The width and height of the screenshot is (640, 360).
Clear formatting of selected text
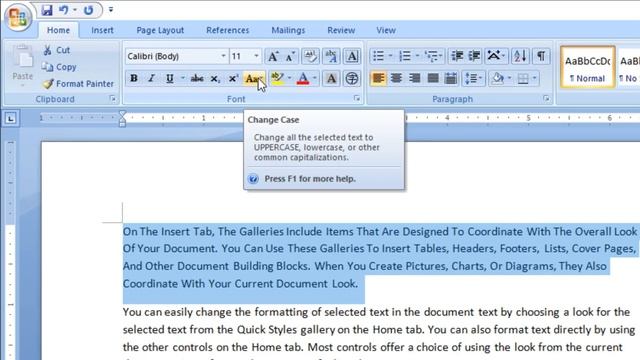(x=310, y=56)
